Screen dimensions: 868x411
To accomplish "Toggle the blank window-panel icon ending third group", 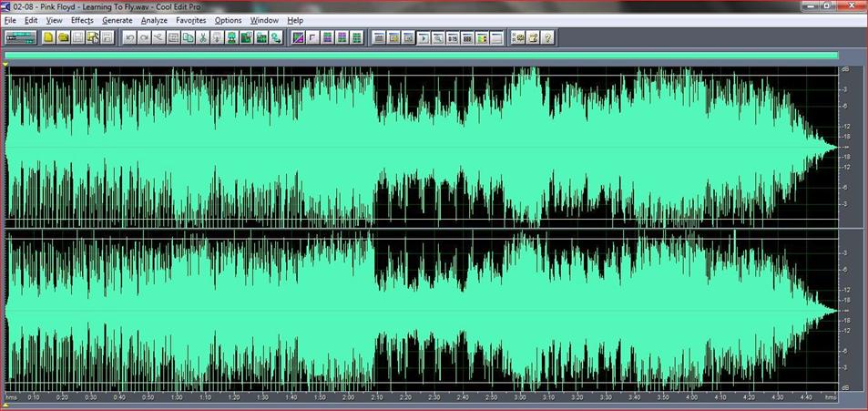I will pos(496,37).
